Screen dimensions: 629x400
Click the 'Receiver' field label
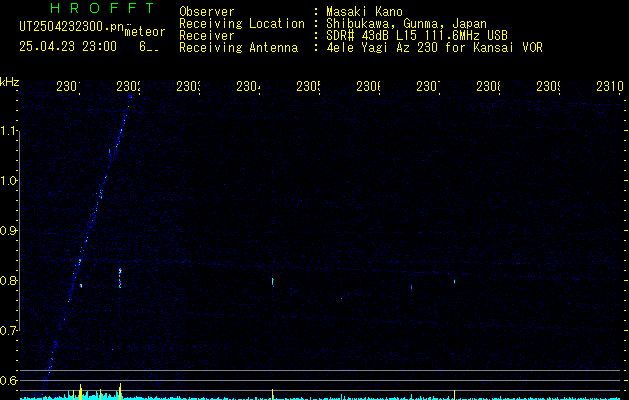click(207, 36)
